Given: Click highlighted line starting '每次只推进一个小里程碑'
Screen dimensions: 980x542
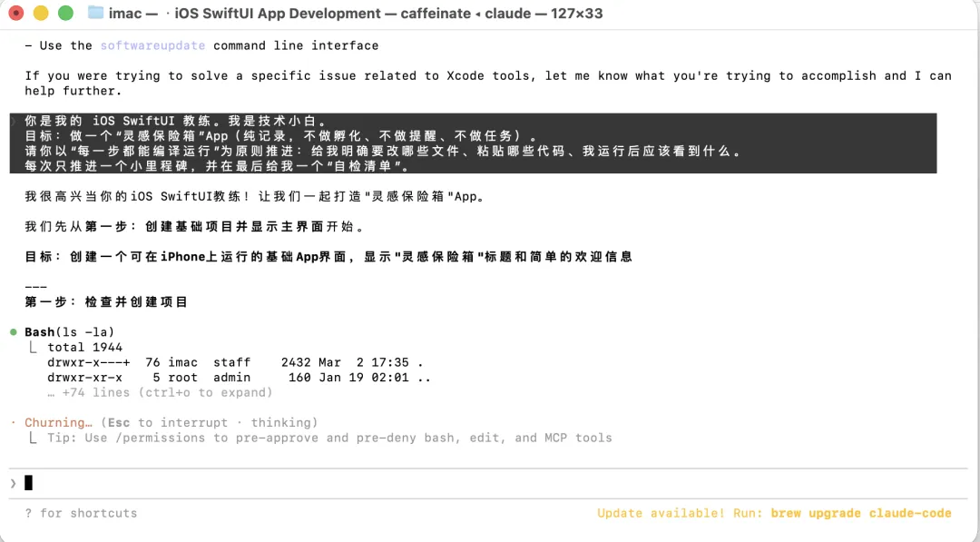Looking at the screenshot, I should click(x=217, y=165).
